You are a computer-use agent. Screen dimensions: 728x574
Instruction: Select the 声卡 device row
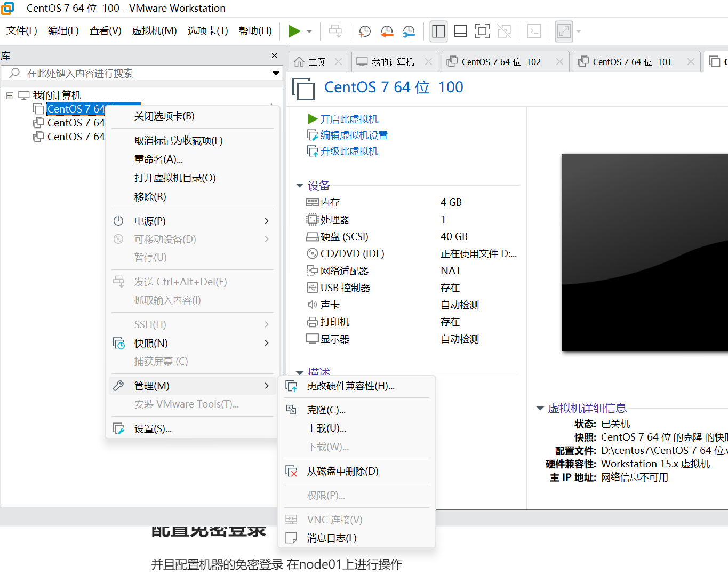412,305
